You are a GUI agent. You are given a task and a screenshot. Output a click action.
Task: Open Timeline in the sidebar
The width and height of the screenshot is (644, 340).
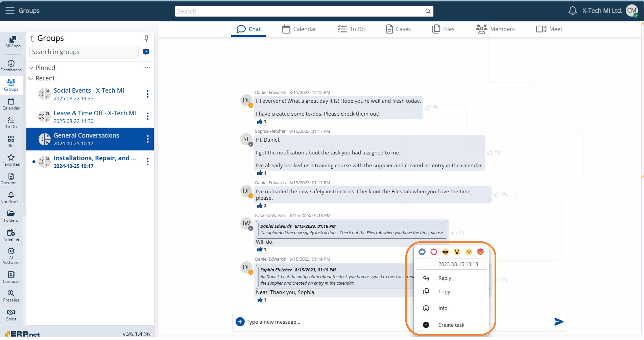11,235
